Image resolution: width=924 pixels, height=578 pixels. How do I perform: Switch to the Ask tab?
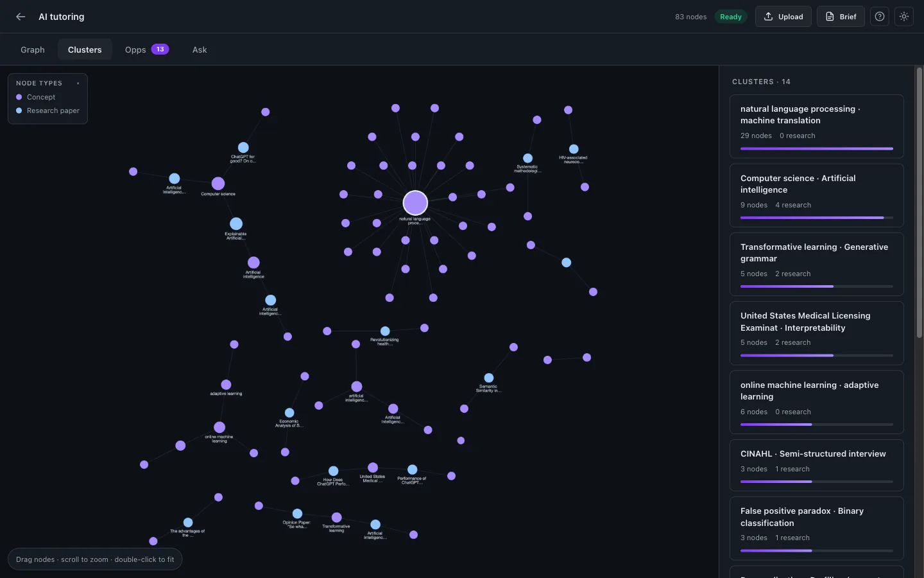coord(200,49)
